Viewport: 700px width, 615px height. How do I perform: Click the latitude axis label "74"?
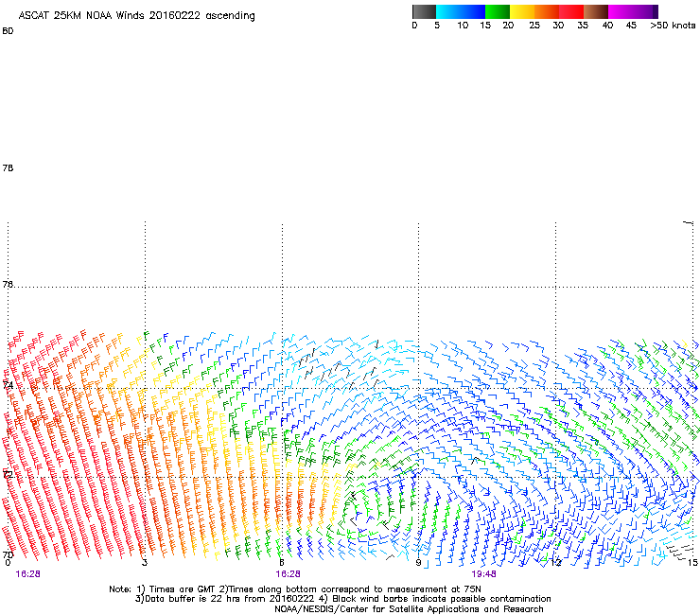pyautogui.click(x=8, y=385)
